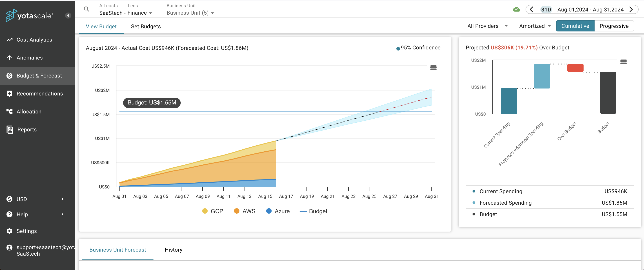The width and height of the screenshot is (644, 270).
Task: Click the 95% Confidence legend dot
Action: [x=398, y=49]
